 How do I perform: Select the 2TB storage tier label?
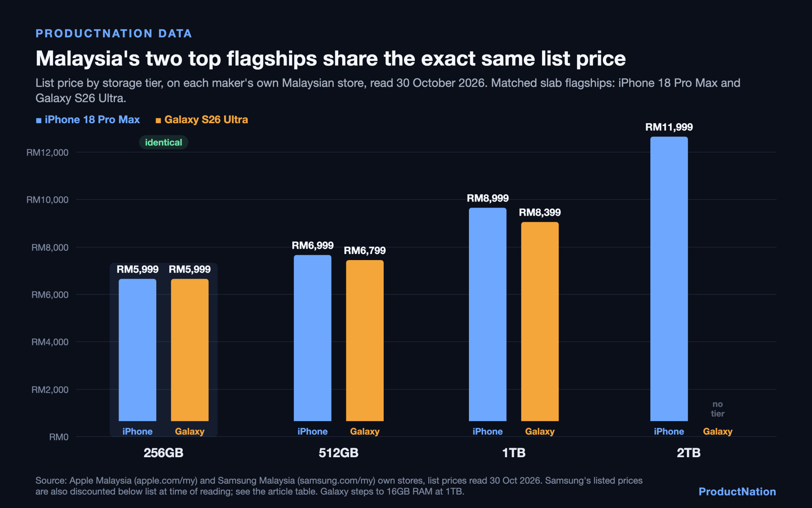click(x=689, y=453)
